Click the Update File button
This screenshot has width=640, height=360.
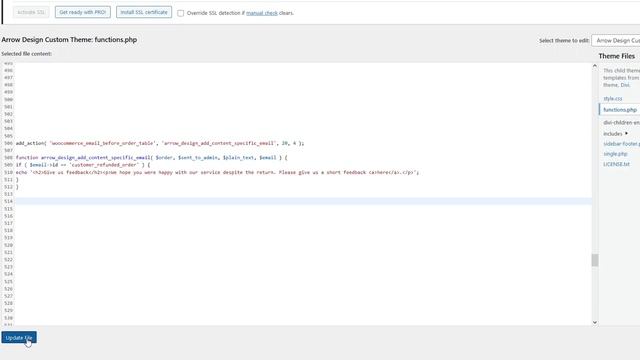pyautogui.click(x=19, y=338)
